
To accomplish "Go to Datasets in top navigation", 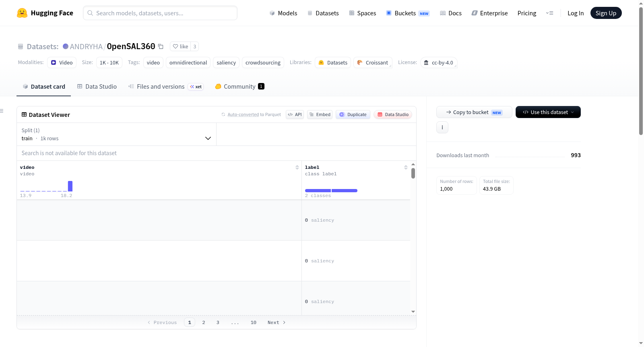I will (323, 13).
